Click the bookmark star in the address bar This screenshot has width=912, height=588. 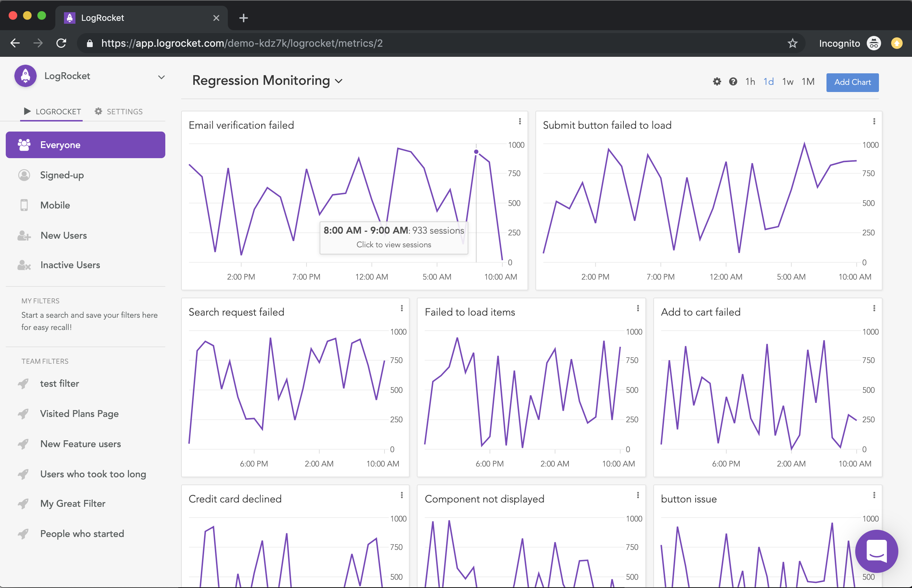pos(793,43)
